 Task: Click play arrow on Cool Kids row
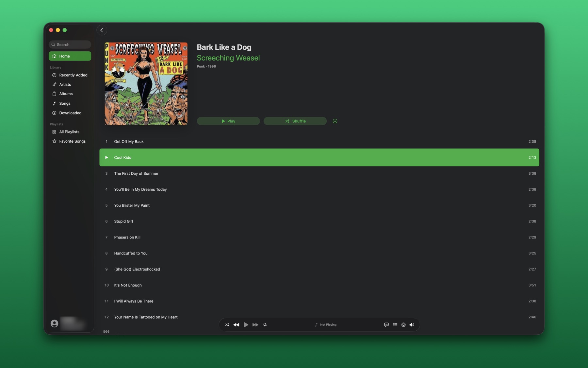point(106,158)
